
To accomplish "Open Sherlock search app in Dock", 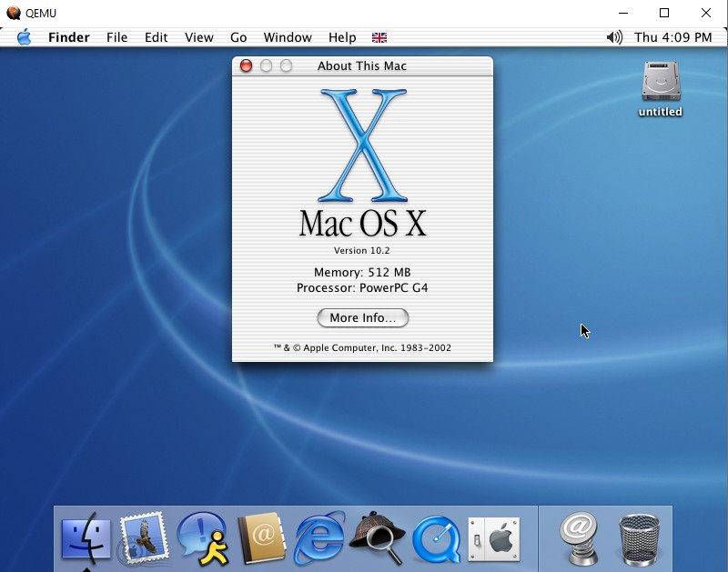I will coord(377,538).
